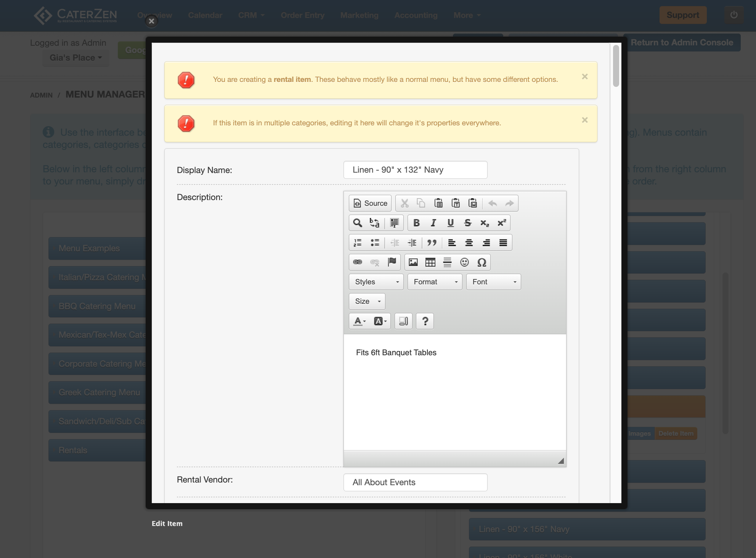This screenshot has height=558, width=756.
Task: Insert a numbered list
Action: 358,243
